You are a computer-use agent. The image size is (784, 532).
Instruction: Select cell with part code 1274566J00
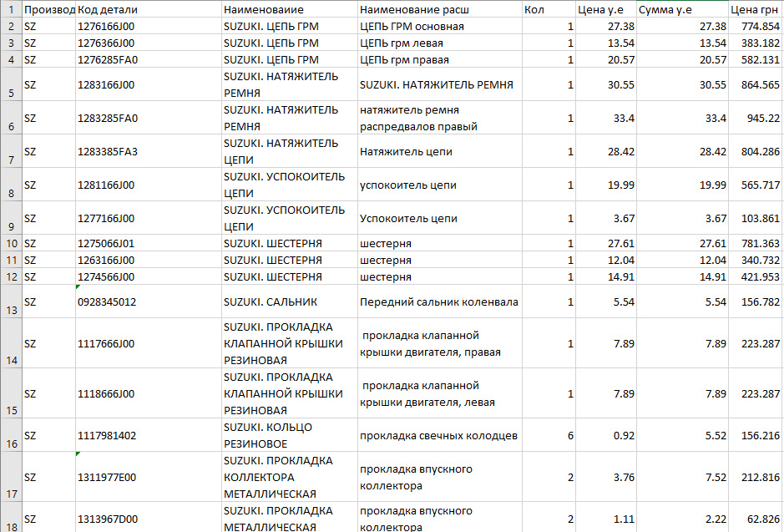[149, 276]
